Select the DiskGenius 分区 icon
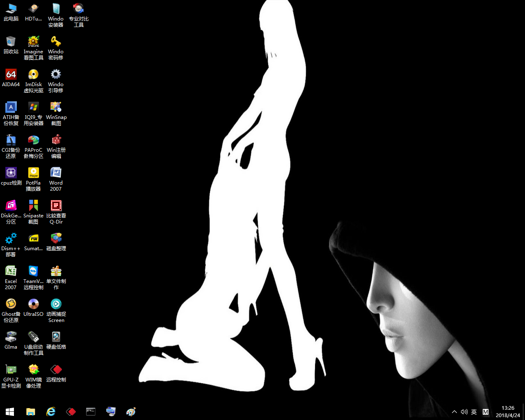 pyautogui.click(x=11, y=212)
